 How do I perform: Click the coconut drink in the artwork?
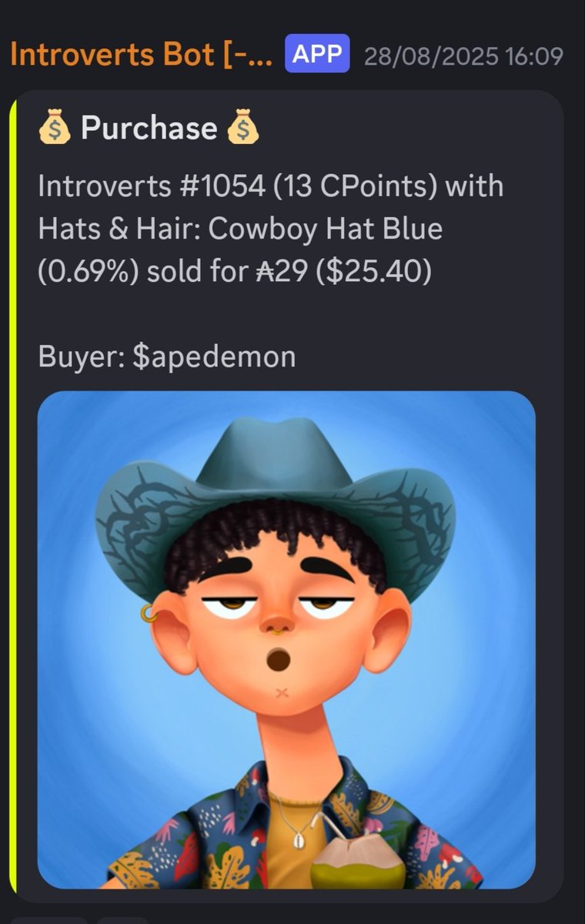click(357, 859)
